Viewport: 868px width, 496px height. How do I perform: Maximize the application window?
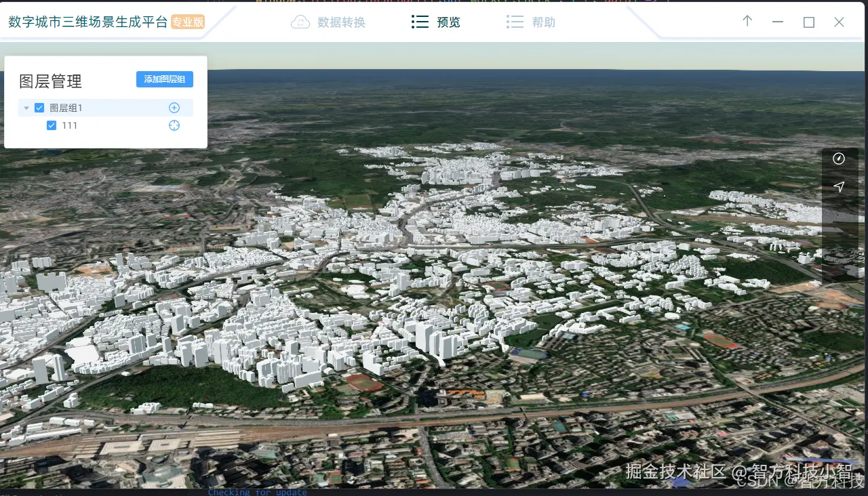coord(808,22)
